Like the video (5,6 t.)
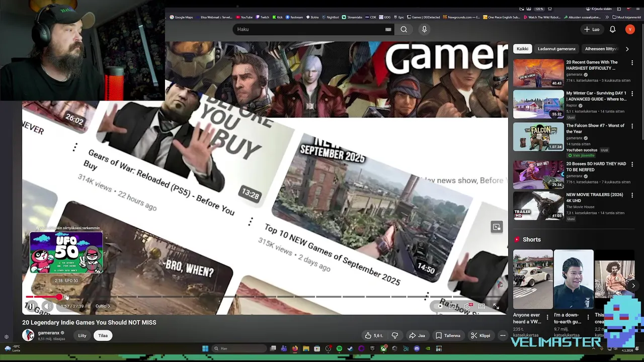644x362 pixels. [374, 335]
